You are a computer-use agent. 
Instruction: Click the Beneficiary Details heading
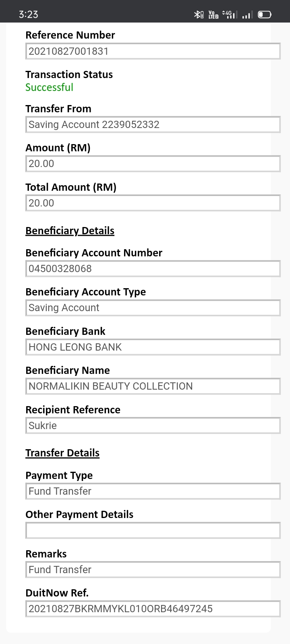[70, 231]
